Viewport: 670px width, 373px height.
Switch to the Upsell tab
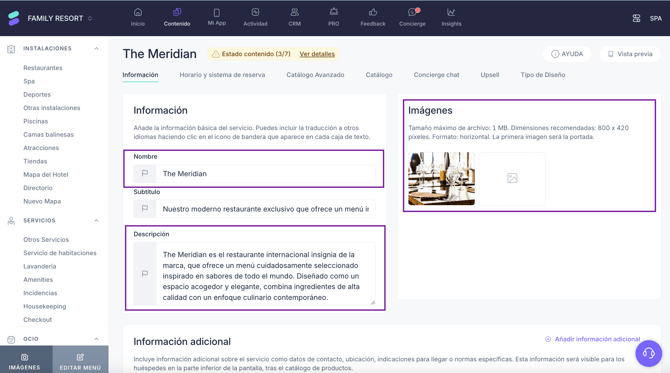tap(490, 75)
